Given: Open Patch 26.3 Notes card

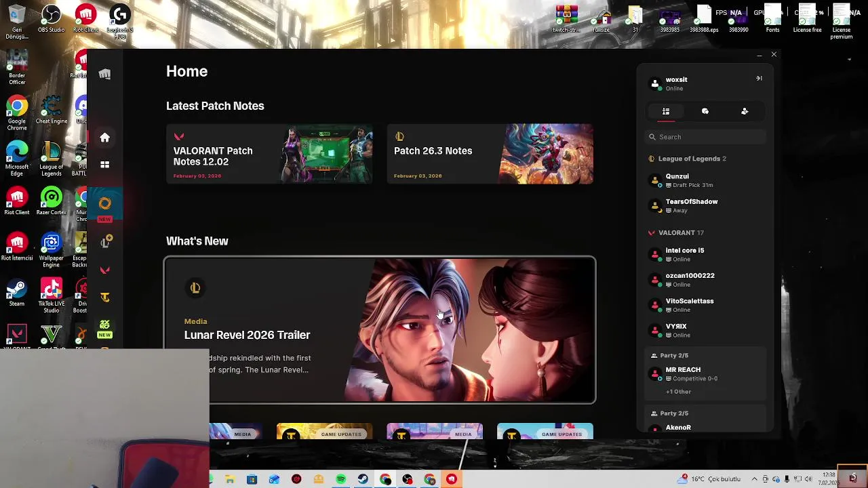Looking at the screenshot, I should [490, 154].
